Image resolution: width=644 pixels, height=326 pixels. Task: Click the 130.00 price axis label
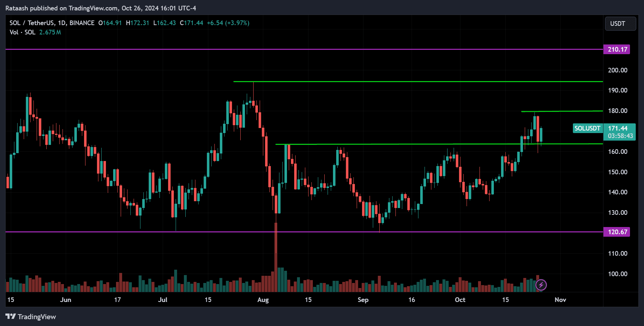[x=618, y=213]
